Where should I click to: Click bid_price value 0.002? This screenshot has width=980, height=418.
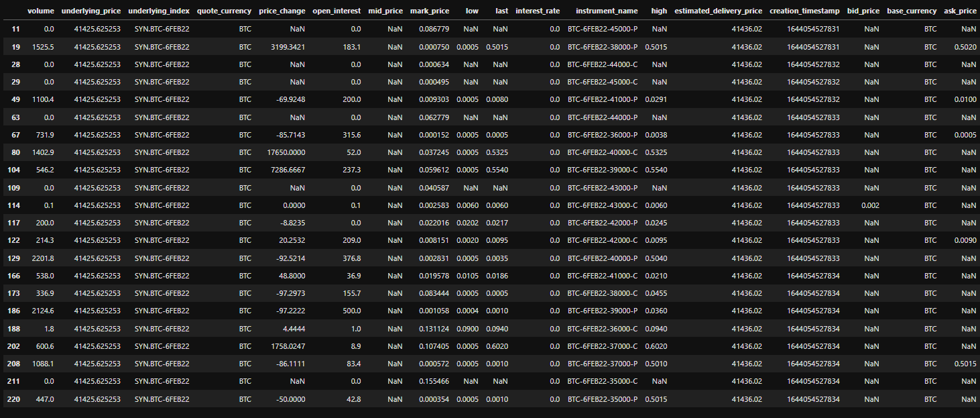click(x=871, y=205)
